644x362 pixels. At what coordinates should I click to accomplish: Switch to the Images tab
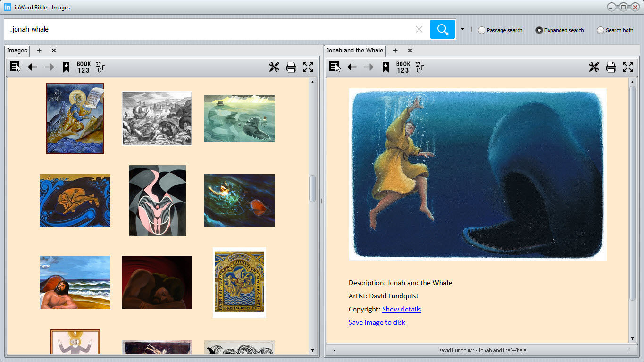(x=17, y=51)
